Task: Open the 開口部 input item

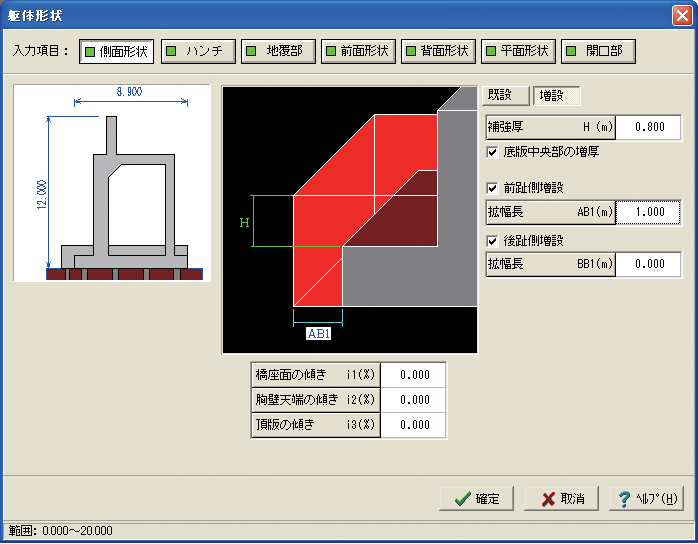Action: click(x=598, y=52)
